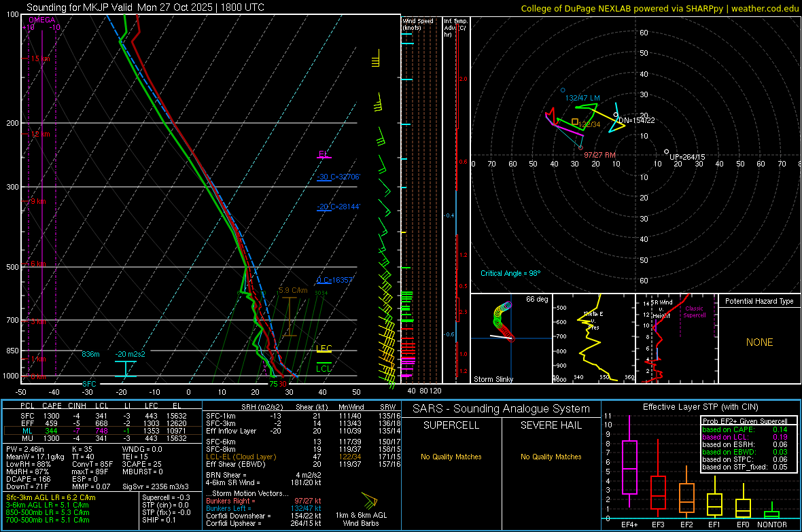Select the highlighted ML parcel row
Screen dimensions: 802x532
103,431
